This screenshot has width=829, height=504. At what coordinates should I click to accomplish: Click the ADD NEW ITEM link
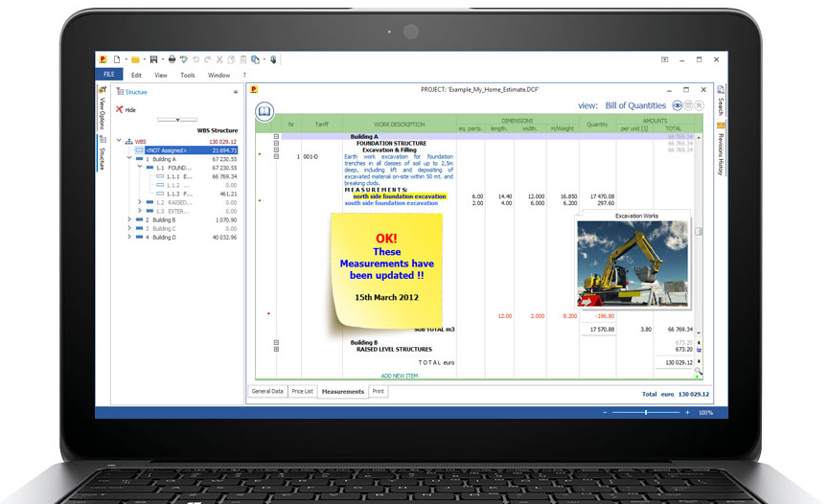[399, 376]
